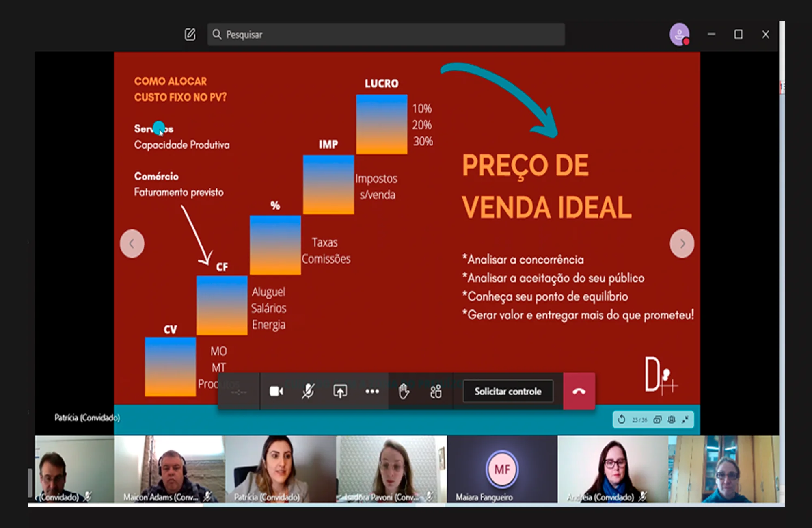Select Maiara Fangueiro's MF avatar tile
The height and width of the screenshot is (528, 812).
[502, 470]
